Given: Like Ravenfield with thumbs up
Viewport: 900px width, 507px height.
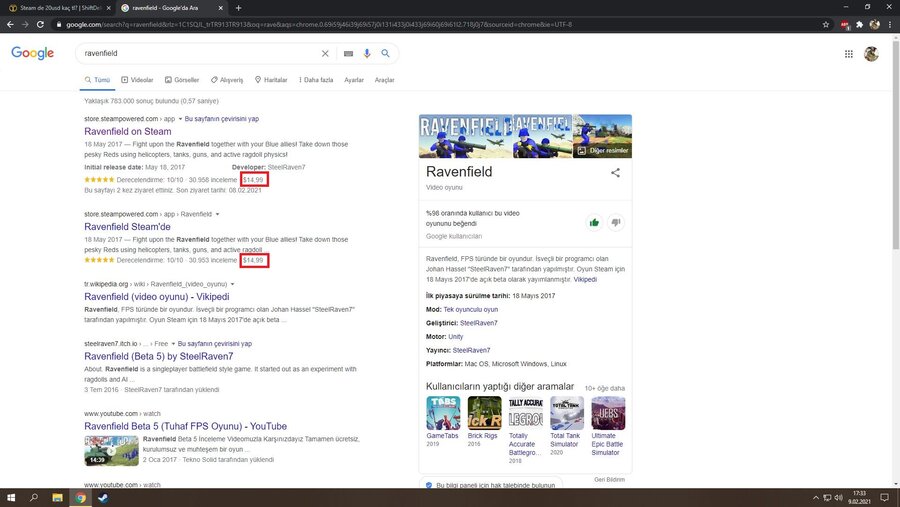Looking at the screenshot, I should 594,222.
